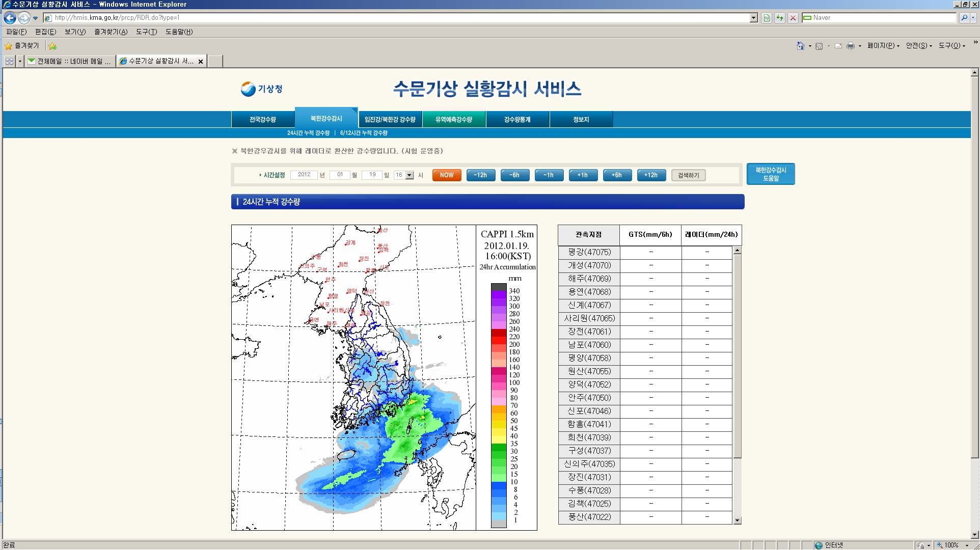Expand the command bar overflow chevron

[975, 43]
